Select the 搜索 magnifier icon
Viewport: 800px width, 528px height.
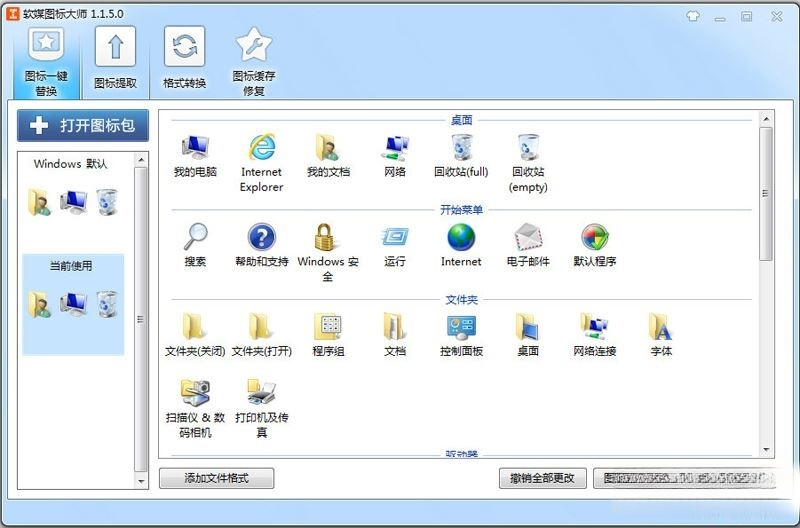click(195, 245)
